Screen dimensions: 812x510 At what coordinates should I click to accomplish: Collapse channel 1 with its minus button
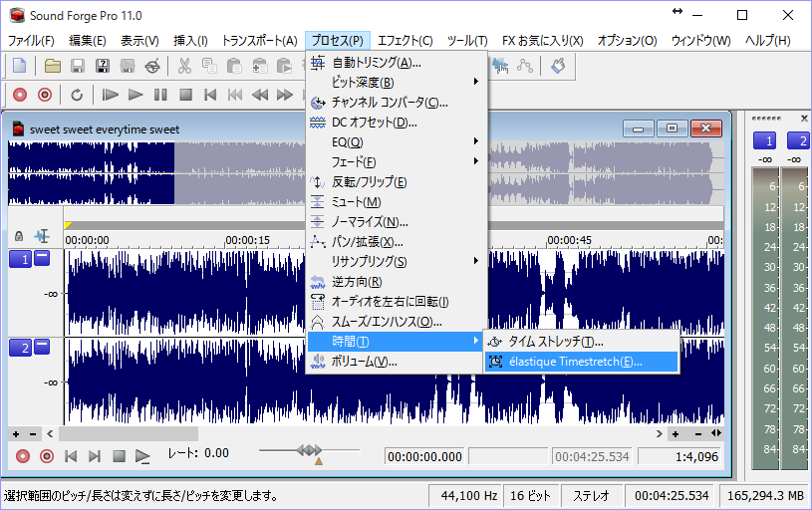42,258
